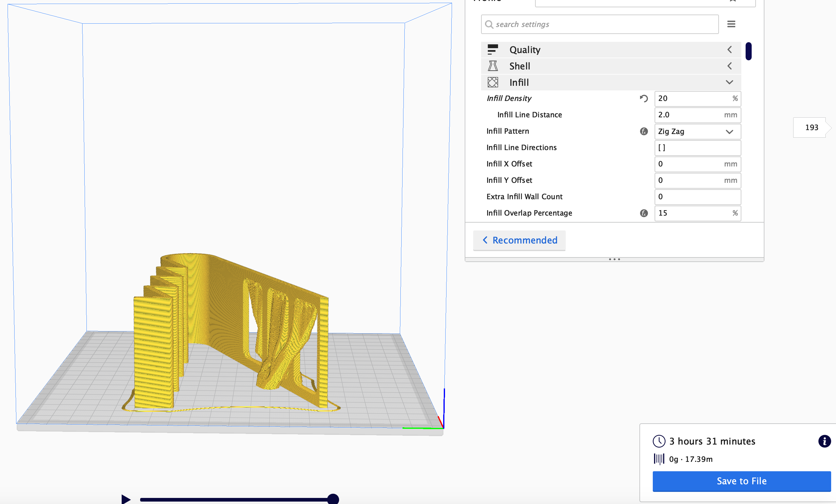Image resolution: width=836 pixels, height=504 pixels.
Task: Open the Infill Pattern Zig Zag dropdown
Action: click(697, 132)
